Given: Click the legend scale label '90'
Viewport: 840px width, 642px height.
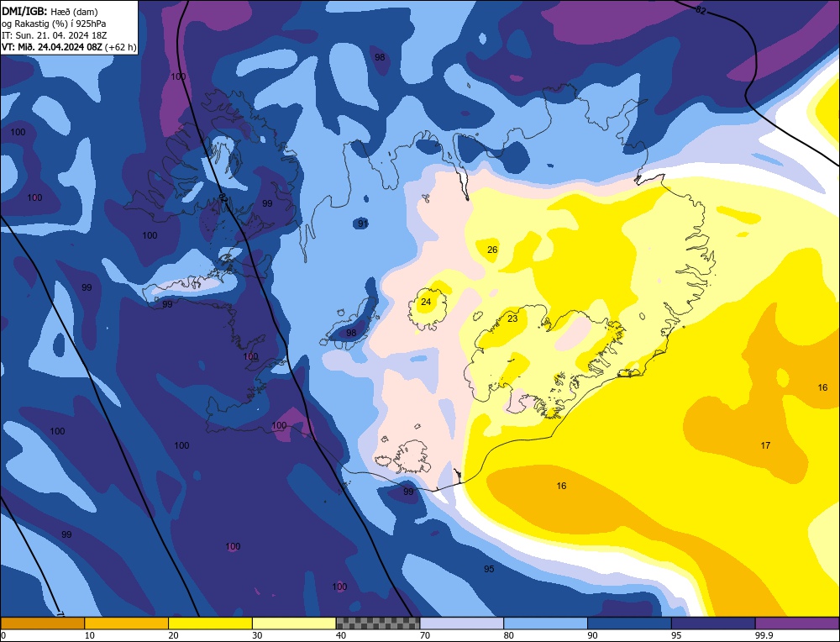Looking at the screenshot, I should click(x=592, y=635).
